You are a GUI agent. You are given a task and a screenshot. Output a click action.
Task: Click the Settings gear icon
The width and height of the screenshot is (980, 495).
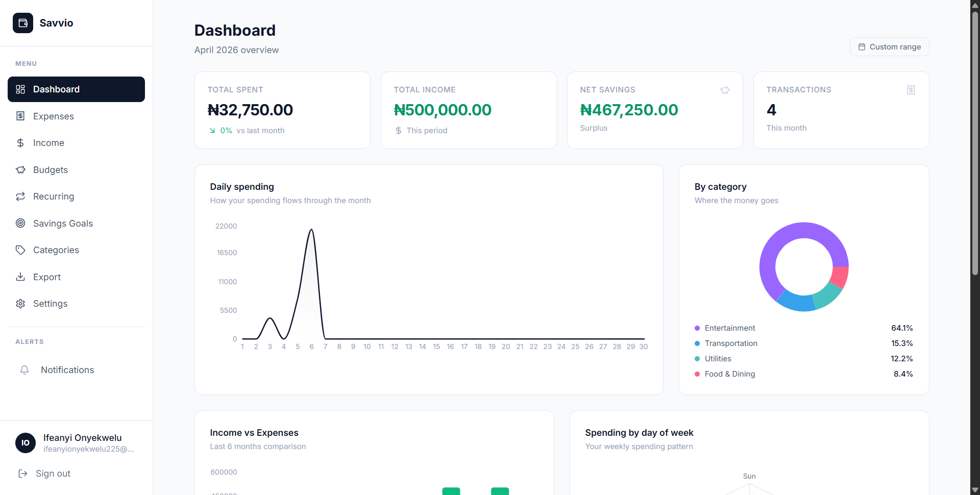pos(20,304)
